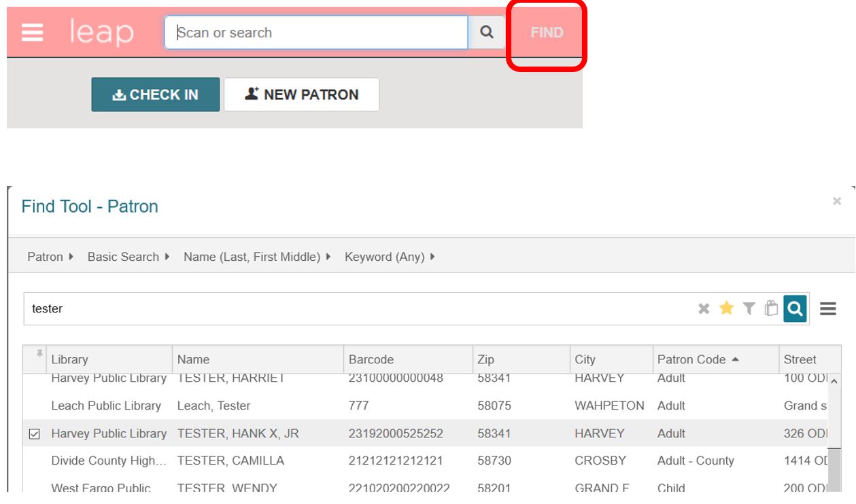
Task: Click the barcode 23192000525252
Action: click(x=396, y=433)
